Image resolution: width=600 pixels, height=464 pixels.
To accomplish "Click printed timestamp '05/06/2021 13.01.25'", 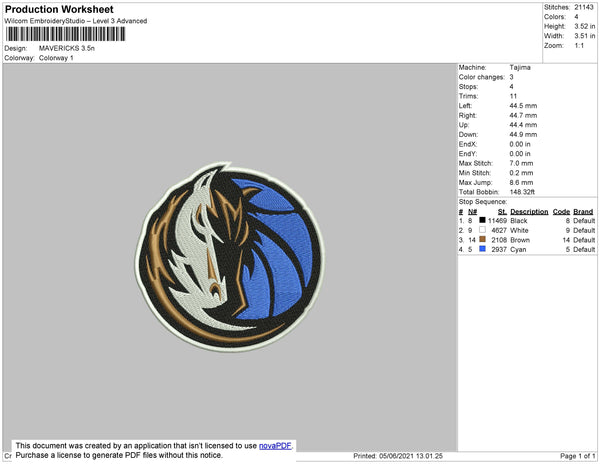I will pyautogui.click(x=411, y=456).
